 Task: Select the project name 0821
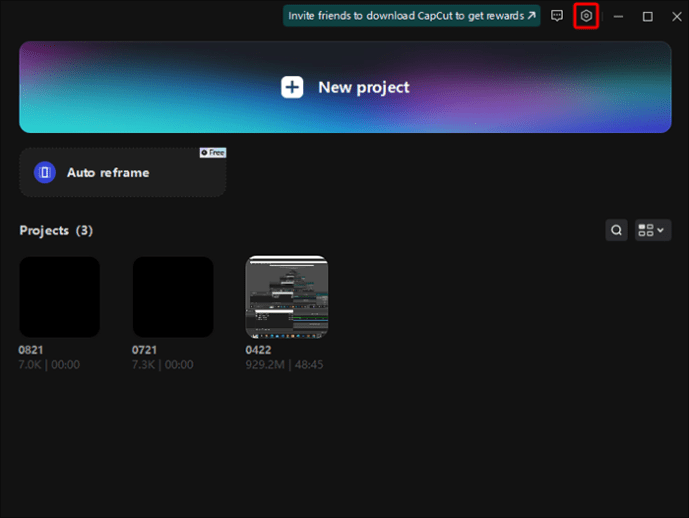pyautogui.click(x=31, y=350)
